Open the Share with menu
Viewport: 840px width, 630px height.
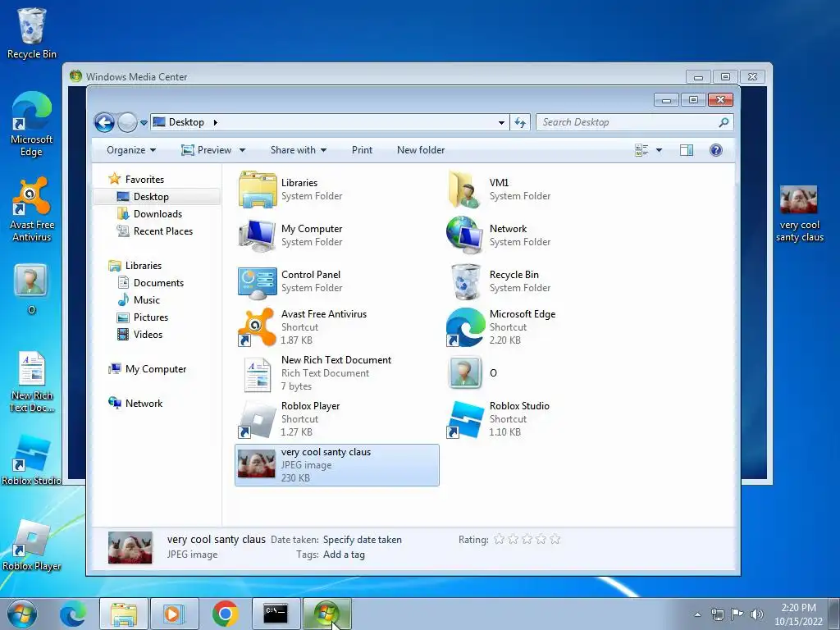click(299, 150)
